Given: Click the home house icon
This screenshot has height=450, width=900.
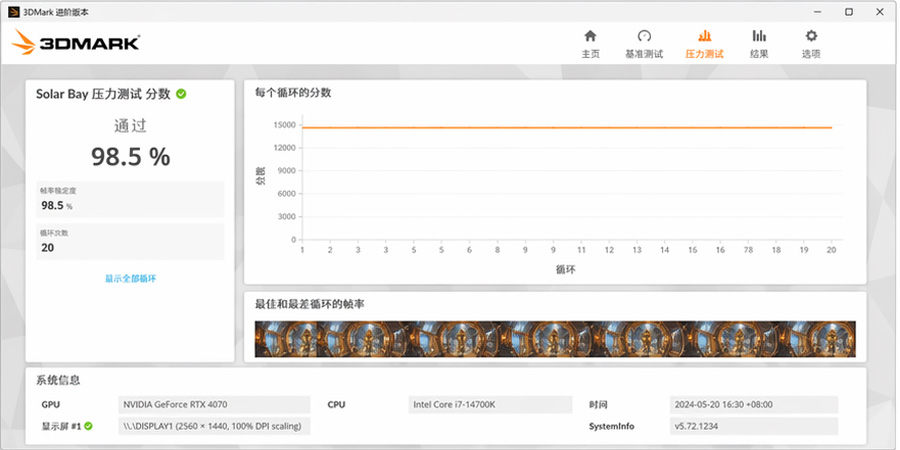Looking at the screenshot, I should point(590,36).
